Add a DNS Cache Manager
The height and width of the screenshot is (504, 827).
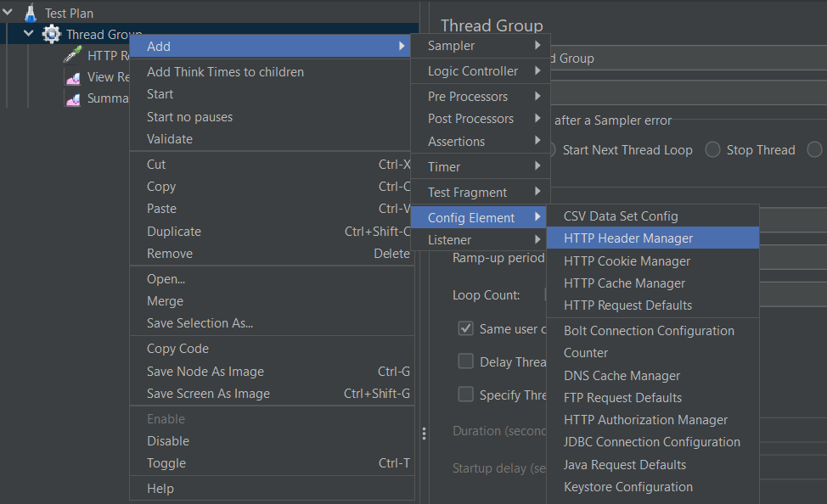(653, 375)
